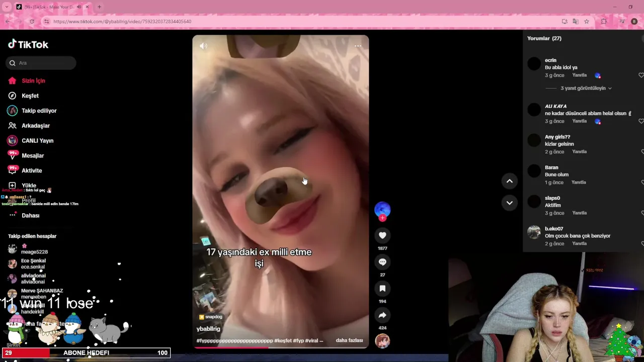This screenshot has height=362, width=644.
Task: Click the Yükle upload option
Action: coord(29,186)
